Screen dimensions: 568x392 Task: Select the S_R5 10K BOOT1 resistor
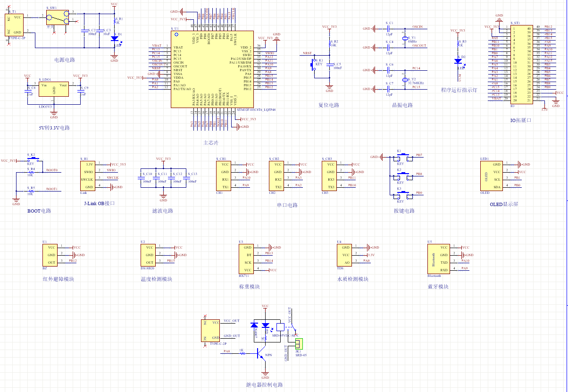click(31, 191)
